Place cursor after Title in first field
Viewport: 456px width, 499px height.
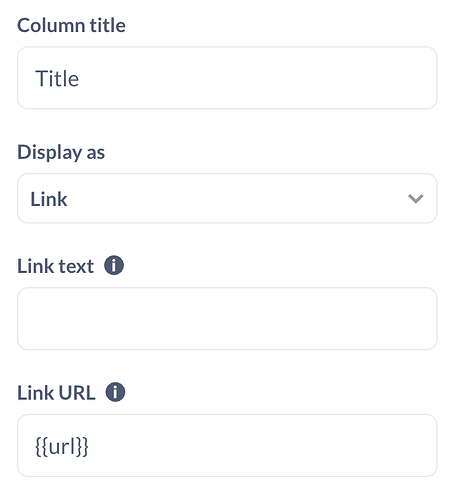[x=80, y=79]
